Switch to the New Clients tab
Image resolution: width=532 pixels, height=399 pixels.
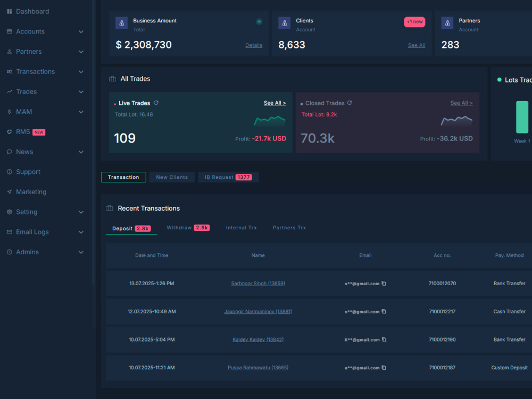click(172, 177)
